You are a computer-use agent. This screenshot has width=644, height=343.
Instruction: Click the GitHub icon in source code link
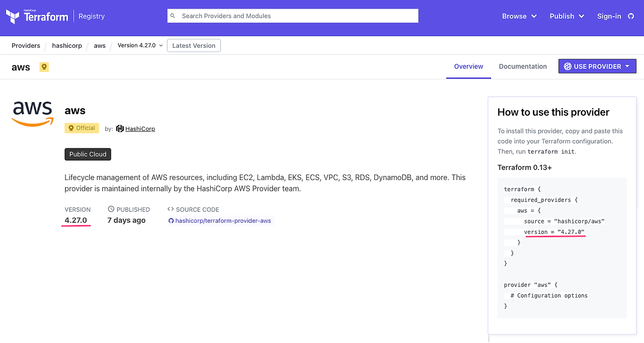(171, 221)
